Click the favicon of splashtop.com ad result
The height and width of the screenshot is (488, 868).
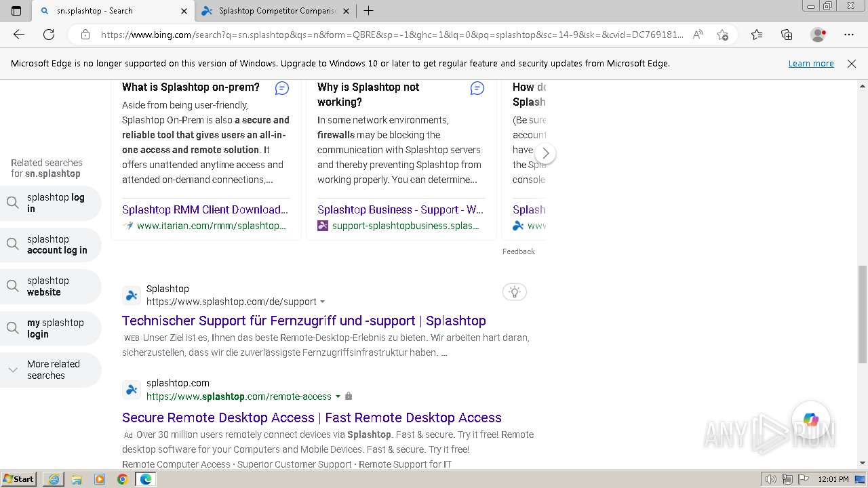click(132, 390)
